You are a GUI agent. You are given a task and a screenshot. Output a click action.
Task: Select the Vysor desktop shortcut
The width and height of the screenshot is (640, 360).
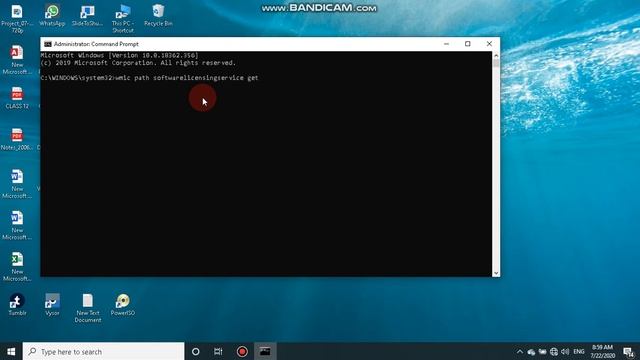click(52, 304)
